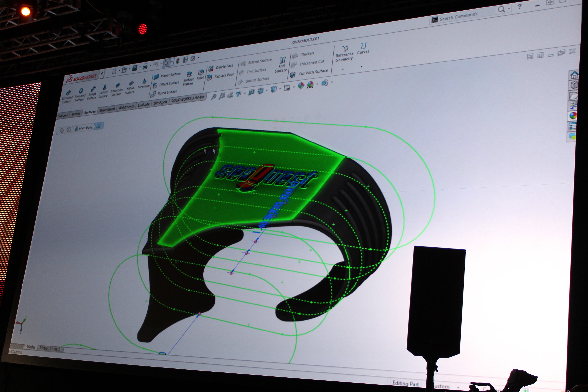
Task: Open the Evaluate tab
Action: tap(144, 105)
